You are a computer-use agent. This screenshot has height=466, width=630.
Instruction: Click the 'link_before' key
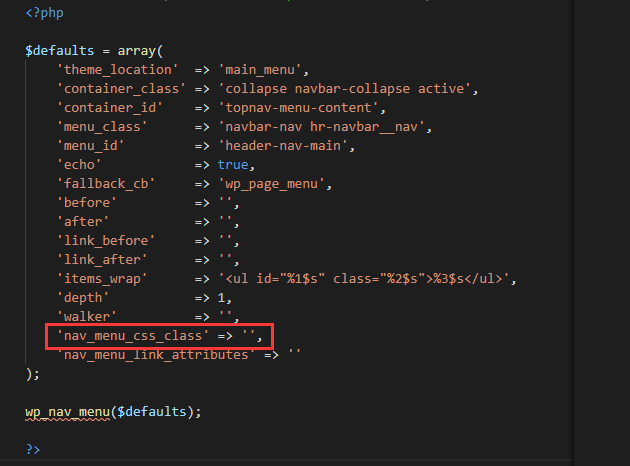(106, 241)
